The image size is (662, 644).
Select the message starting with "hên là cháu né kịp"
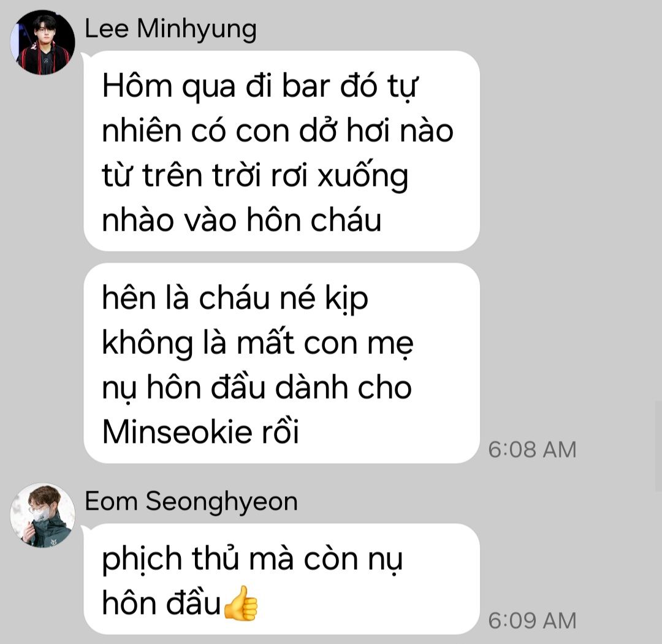(x=281, y=363)
